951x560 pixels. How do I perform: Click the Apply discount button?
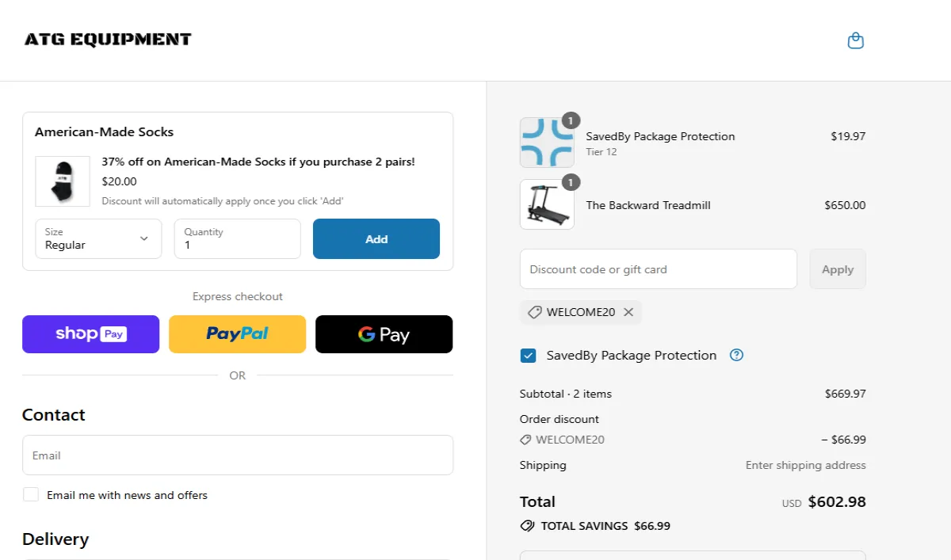point(837,269)
